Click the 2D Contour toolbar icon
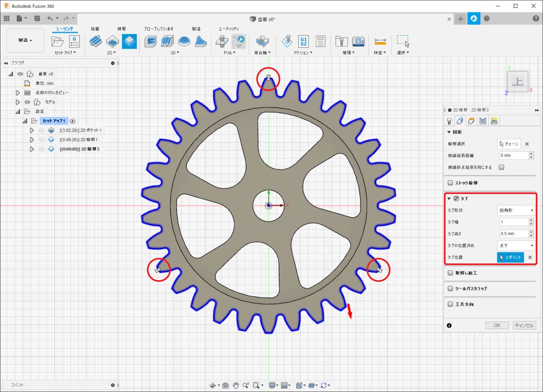 (129, 42)
